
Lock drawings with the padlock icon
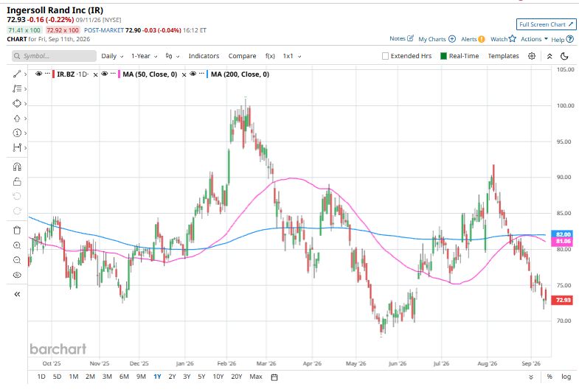tap(17, 181)
